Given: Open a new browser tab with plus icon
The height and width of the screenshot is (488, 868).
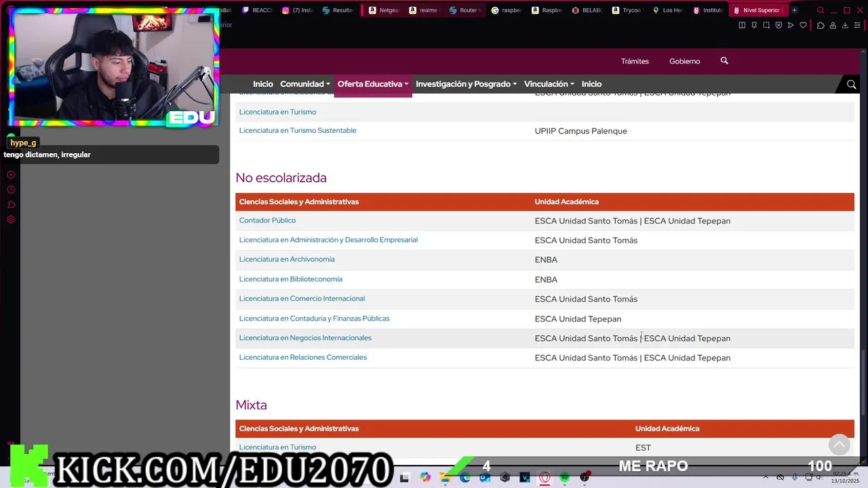Looking at the screenshot, I should [794, 10].
